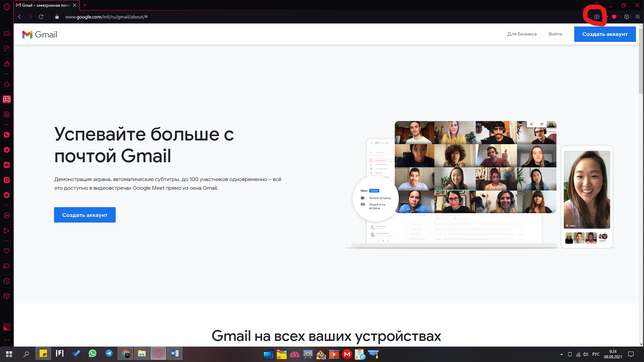Click the Войти sign-in link

point(555,34)
